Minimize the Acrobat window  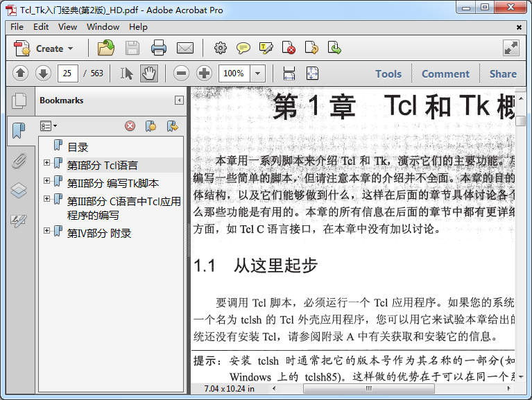click(x=466, y=7)
